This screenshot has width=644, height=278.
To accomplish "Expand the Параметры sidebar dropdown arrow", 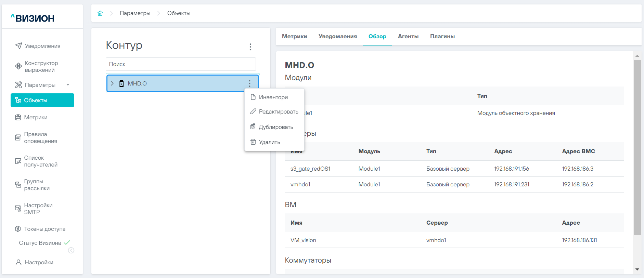I will tap(68, 85).
